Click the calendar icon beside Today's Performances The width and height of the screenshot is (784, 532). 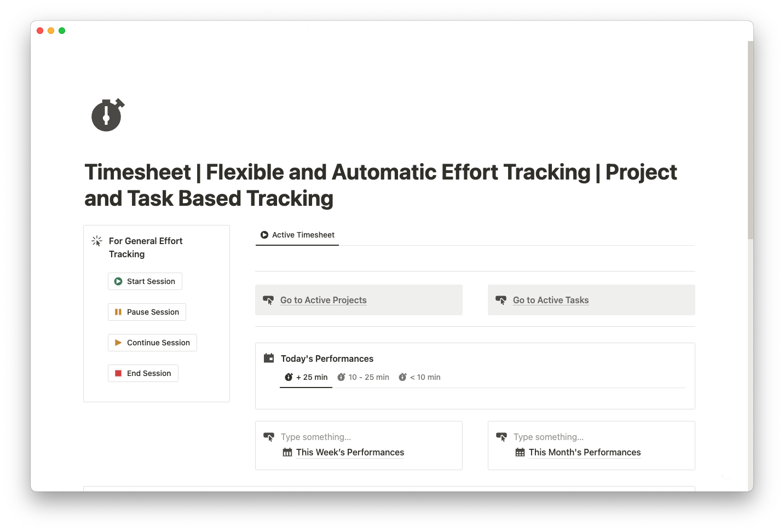click(x=268, y=358)
